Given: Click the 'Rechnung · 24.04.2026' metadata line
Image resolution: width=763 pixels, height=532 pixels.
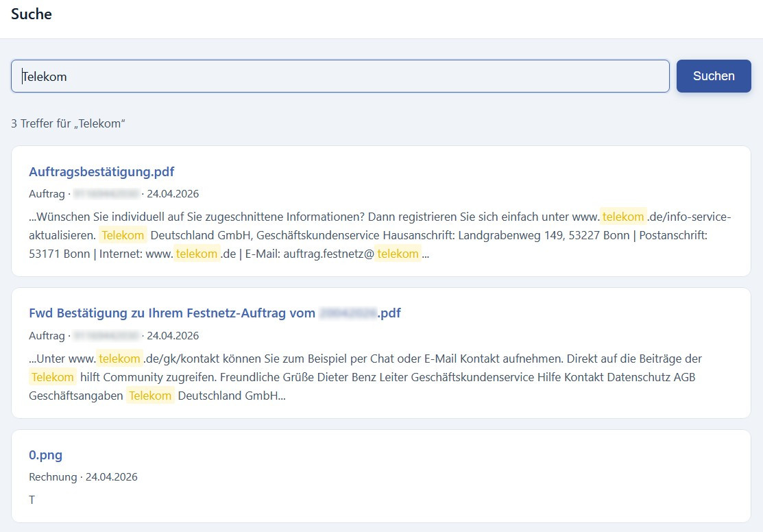Looking at the screenshot, I should [83, 477].
